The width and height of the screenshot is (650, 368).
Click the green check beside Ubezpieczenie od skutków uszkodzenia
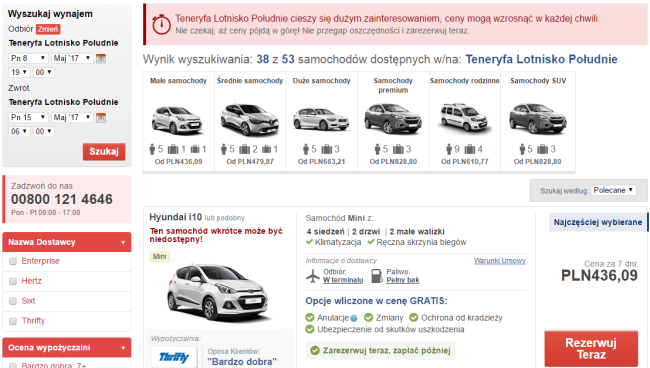point(310,329)
